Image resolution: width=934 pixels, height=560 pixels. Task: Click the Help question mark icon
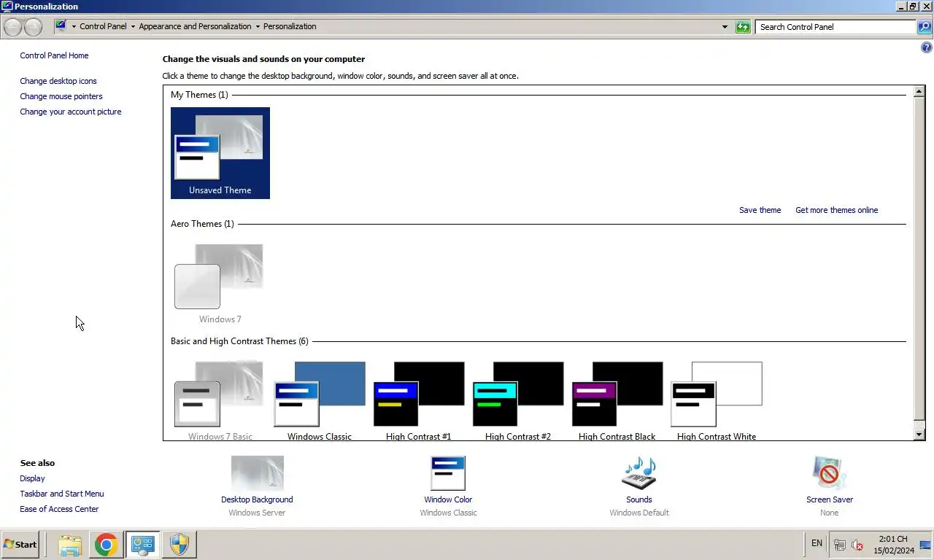click(x=927, y=48)
